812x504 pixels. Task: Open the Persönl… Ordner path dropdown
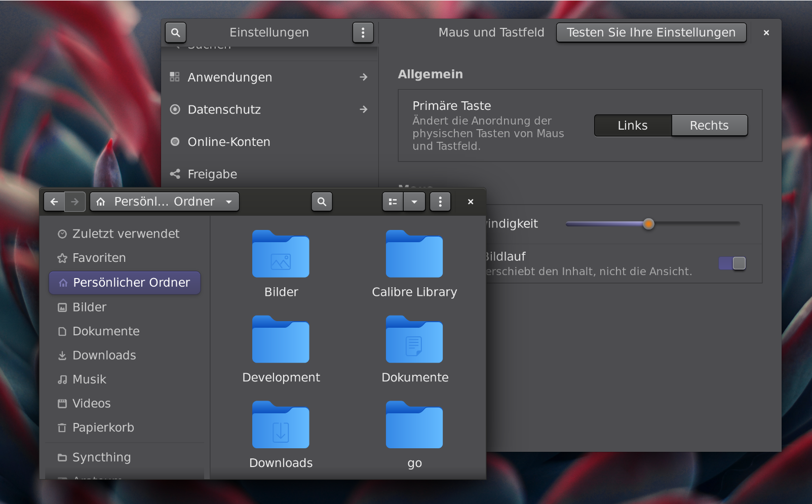[165, 202]
